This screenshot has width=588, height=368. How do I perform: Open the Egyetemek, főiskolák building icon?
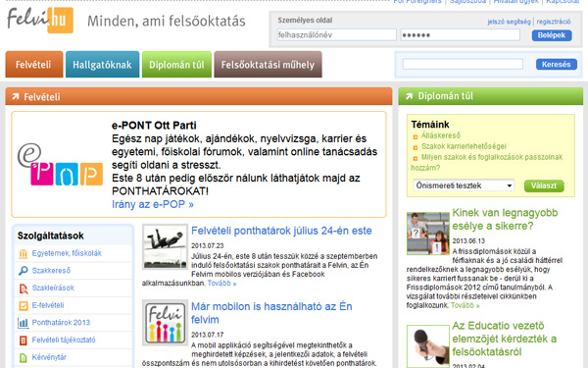coord(24,254)
